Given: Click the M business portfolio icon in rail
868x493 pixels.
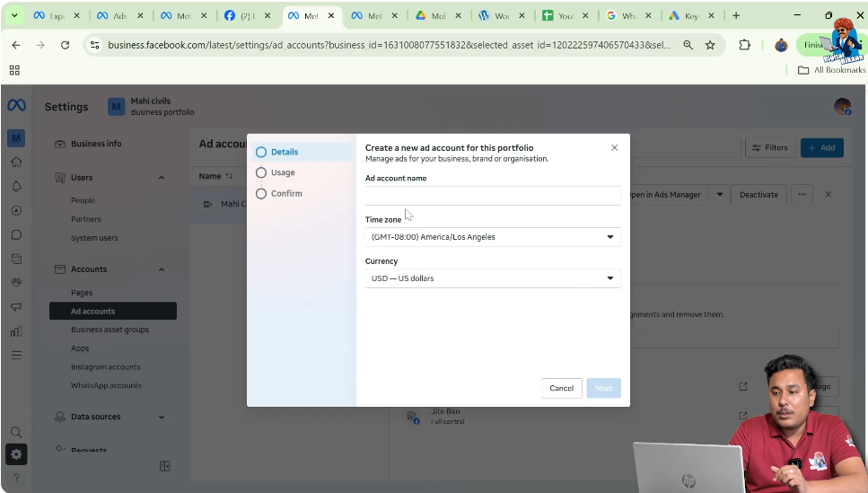Looking at the screenshot, I should [x=16, y=138].
